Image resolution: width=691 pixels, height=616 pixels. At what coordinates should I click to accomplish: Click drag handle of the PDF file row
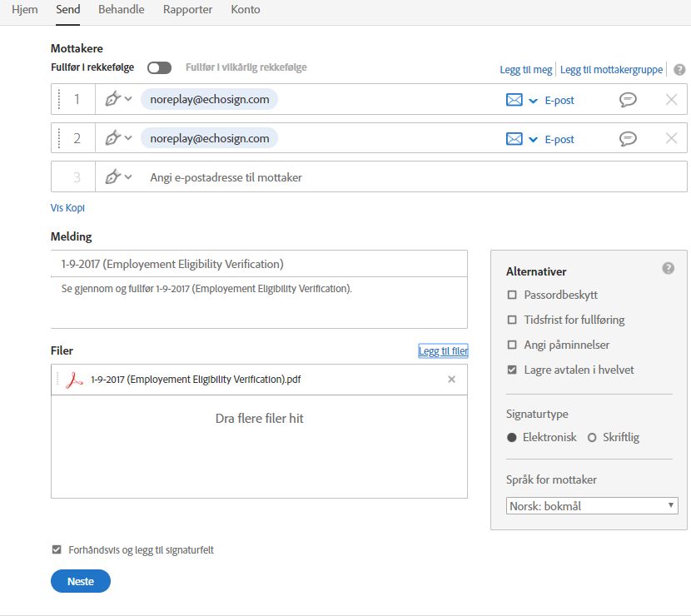point(57,379)
